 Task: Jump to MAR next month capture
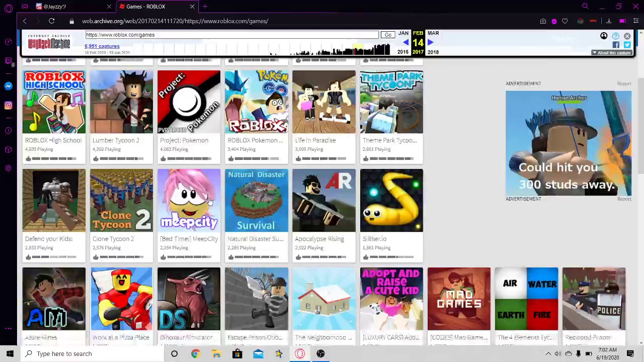(433, 33)
